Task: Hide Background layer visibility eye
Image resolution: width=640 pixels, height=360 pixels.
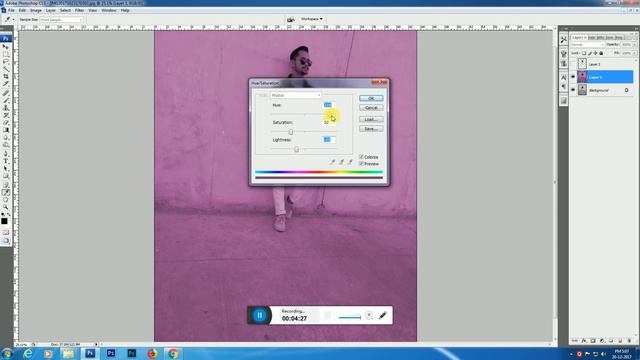Action: click(x=573, y=90)
